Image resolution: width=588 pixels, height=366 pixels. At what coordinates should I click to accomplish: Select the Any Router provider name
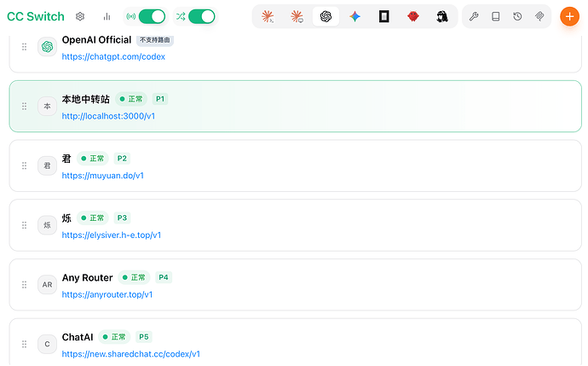coord(88,278)
